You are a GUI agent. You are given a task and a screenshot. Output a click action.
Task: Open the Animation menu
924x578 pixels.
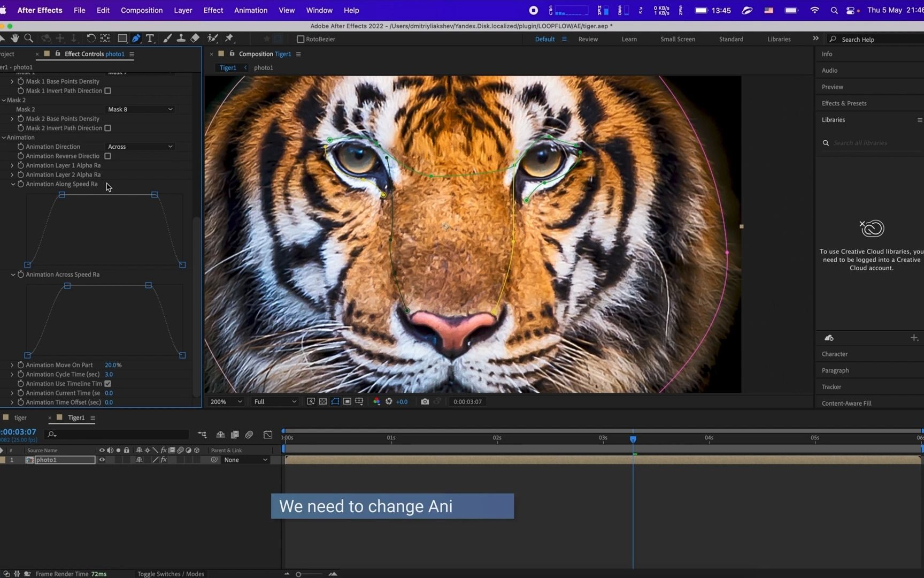[x=251, y=10]
